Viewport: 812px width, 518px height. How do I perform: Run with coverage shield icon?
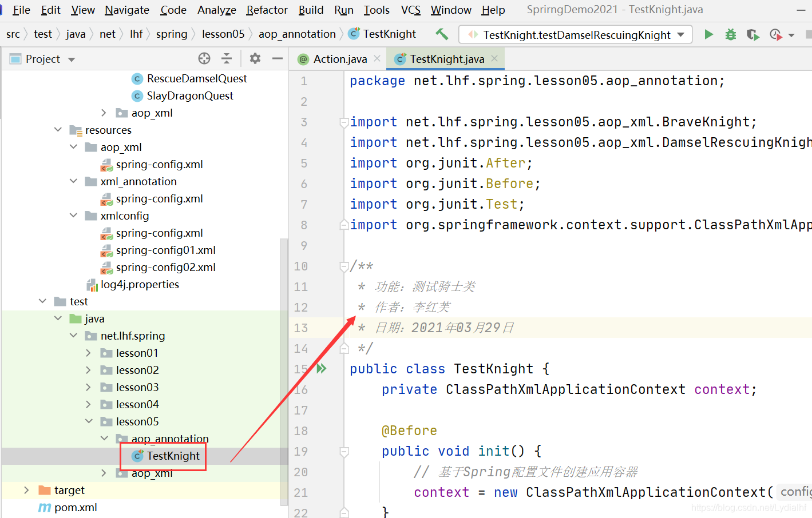click(753, 35)
